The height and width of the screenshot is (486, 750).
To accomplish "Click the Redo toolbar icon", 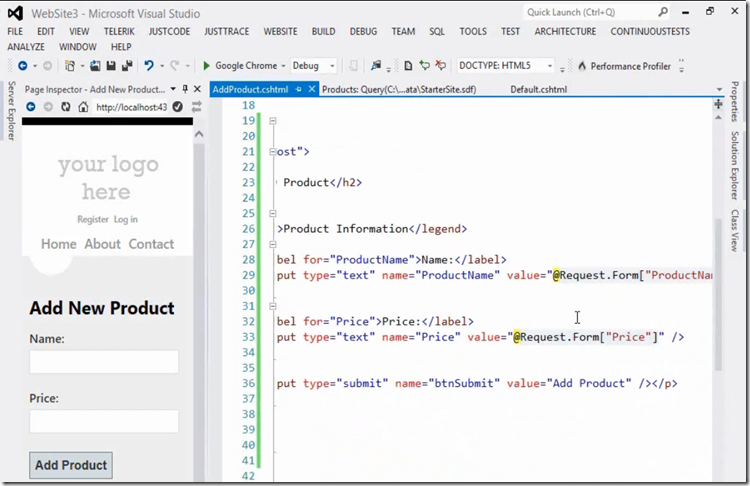I will pos(175,66).
